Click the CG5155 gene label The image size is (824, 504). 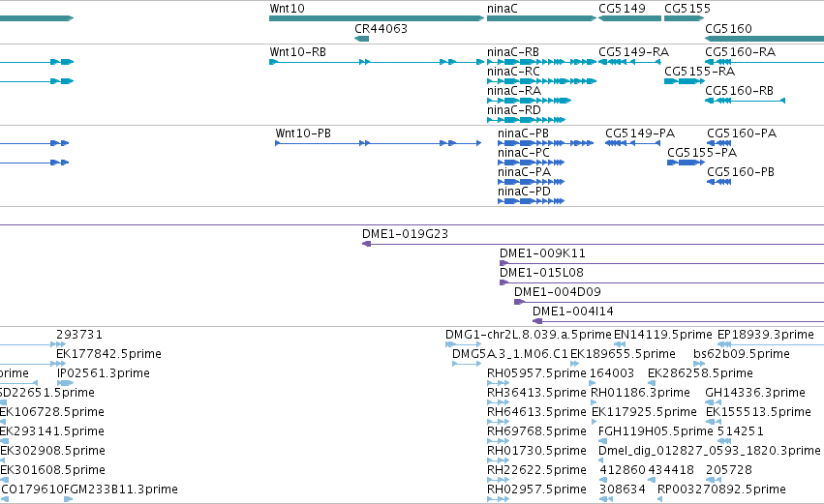(x=687, y=9)
